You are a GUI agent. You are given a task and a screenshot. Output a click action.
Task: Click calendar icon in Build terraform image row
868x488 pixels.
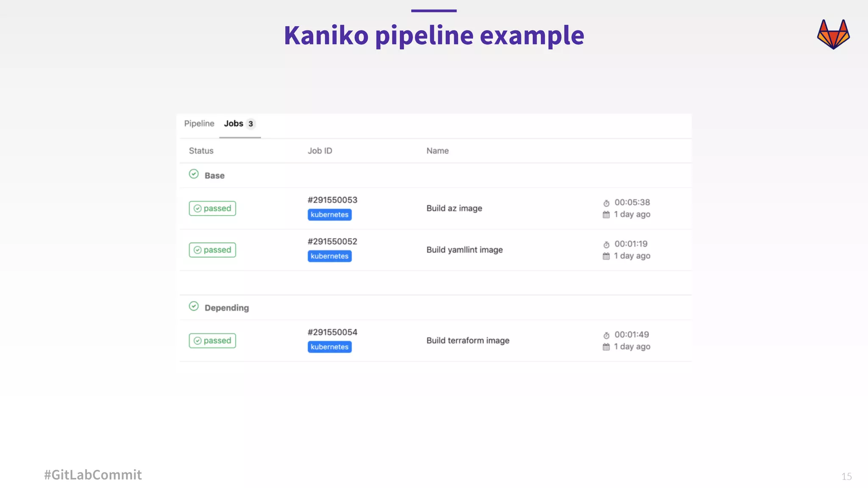click(606, 347)
